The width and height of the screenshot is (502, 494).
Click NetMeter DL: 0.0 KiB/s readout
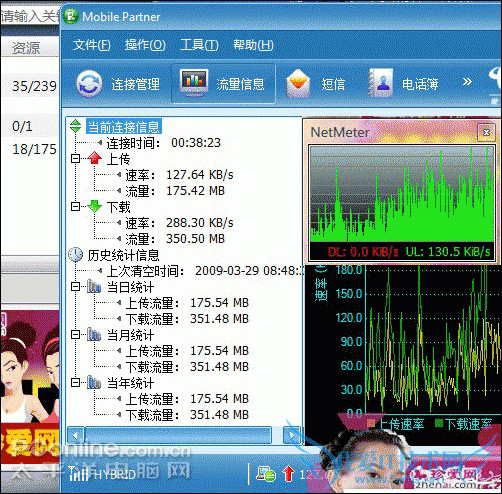pyautogui.click(x=363, y=252)
